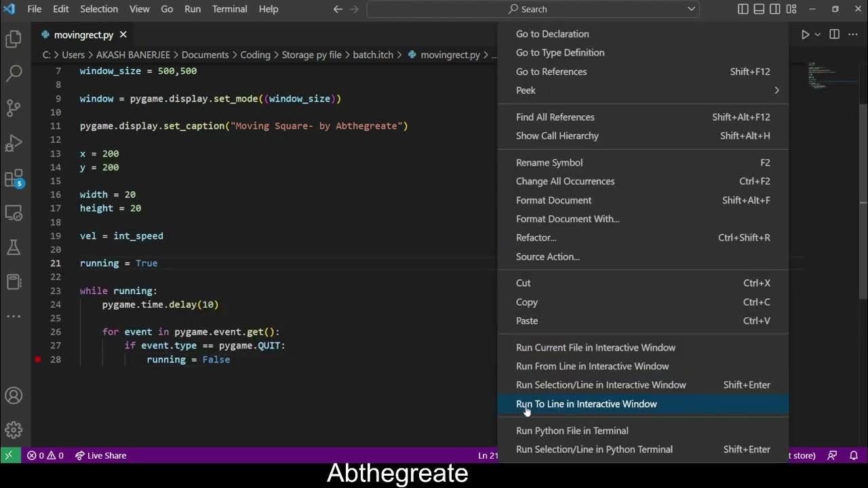Choose Source Action...
This screenshot has width=868, height=488.
[643, 257]
